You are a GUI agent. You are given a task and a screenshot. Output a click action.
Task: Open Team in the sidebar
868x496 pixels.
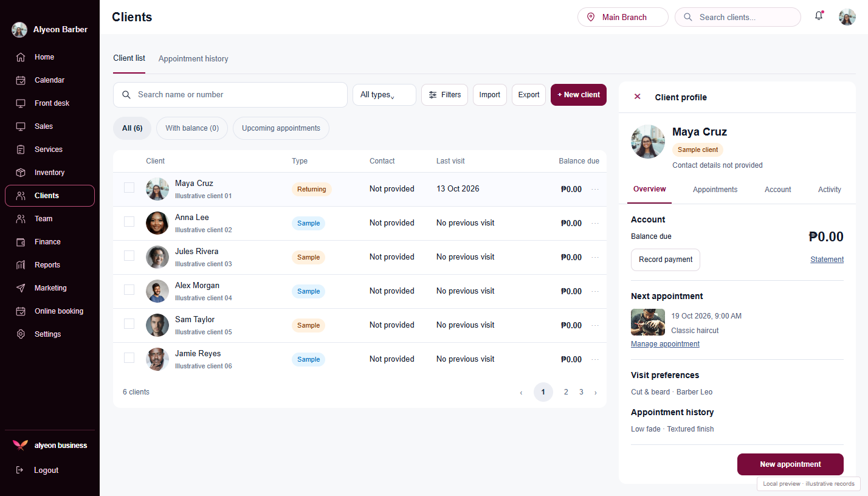[50, 219]
